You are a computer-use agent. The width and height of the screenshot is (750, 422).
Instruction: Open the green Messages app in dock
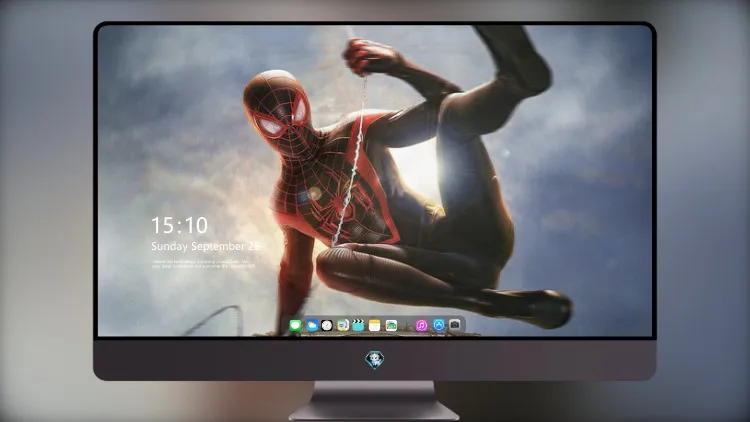[x=296, y=325]
